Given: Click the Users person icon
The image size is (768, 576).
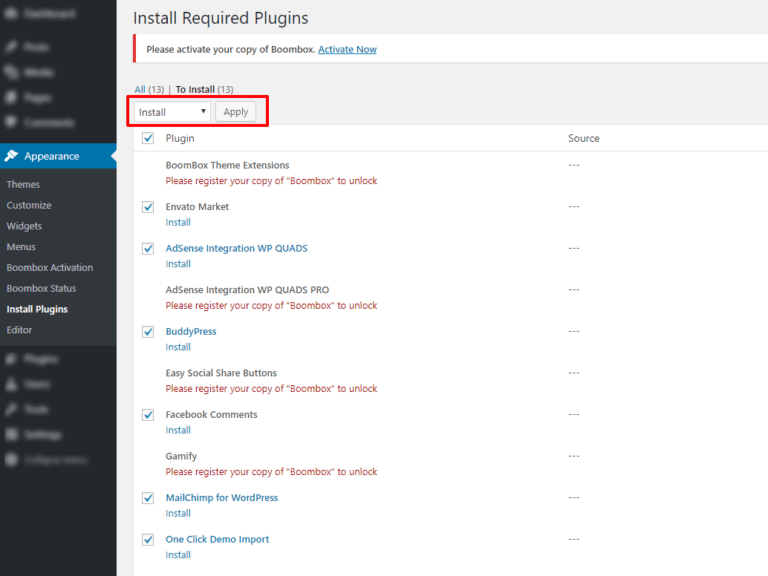Looking at the screenshot, I should (x=11, y=384).
